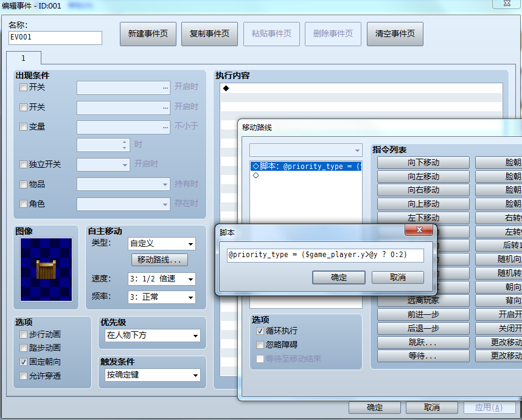Close the 脚本 script dialog
The image size is (522, 420).
coord(419,230)
